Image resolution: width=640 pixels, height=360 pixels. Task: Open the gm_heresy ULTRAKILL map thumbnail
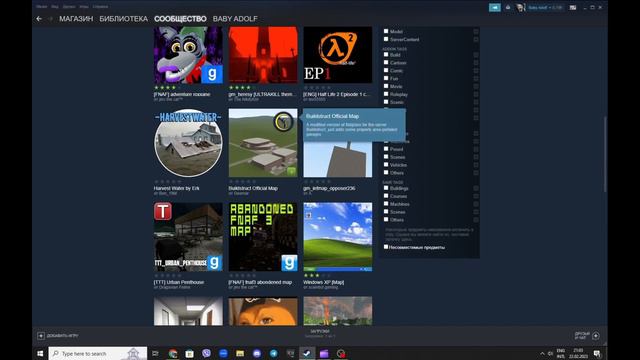263,55
